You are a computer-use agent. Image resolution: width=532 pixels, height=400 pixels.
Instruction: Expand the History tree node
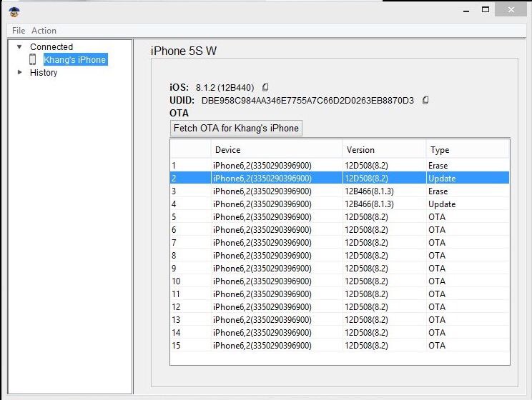(x=20, y=72)
